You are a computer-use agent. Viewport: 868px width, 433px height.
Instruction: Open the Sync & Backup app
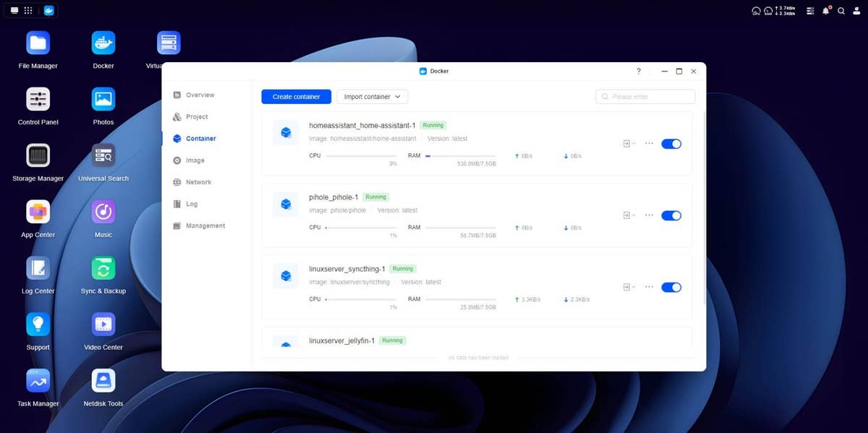(103, 269)
